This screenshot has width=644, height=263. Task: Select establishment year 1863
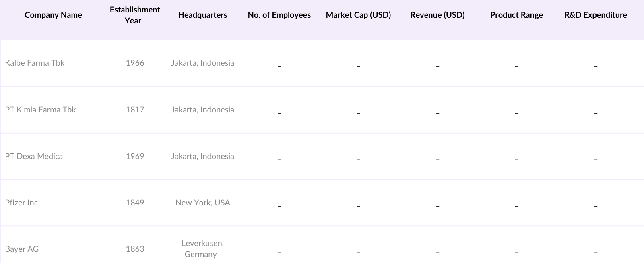(135, 249)
